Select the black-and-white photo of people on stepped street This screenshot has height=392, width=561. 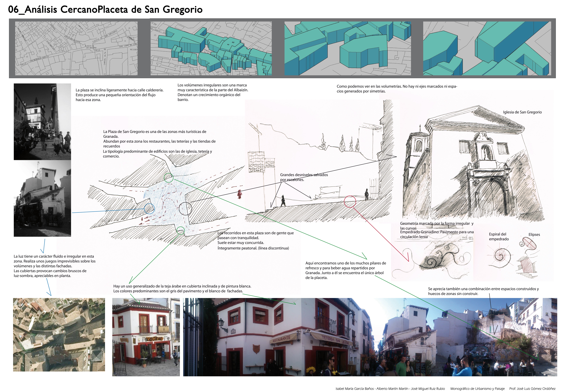coord(42,122)
